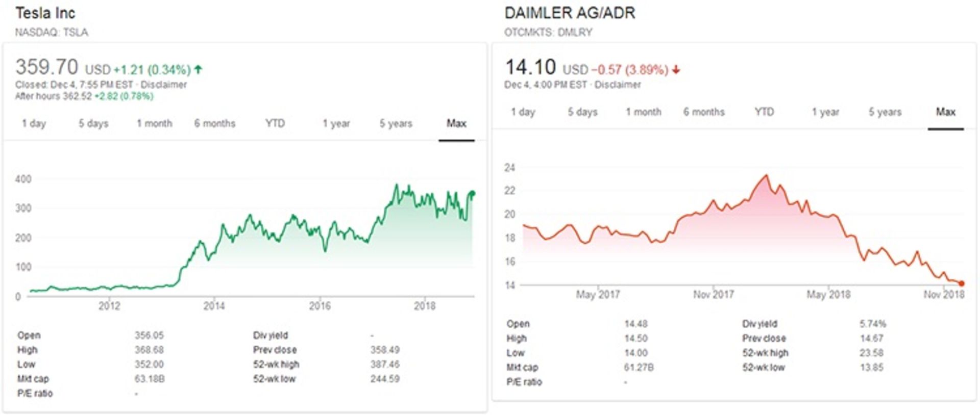Select Tesla's 5 years tab
Screen dimensions: 980x415
[x=396, y=123]
